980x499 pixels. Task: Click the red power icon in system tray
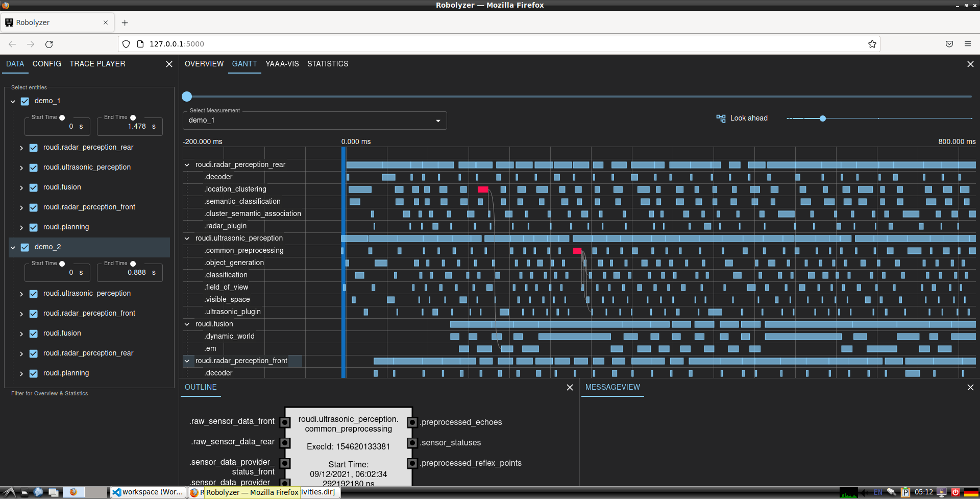tap(955, 492)
